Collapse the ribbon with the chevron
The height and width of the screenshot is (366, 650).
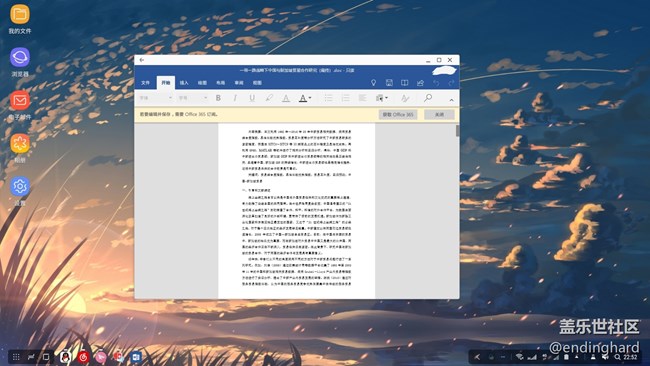tap(451, 100)
